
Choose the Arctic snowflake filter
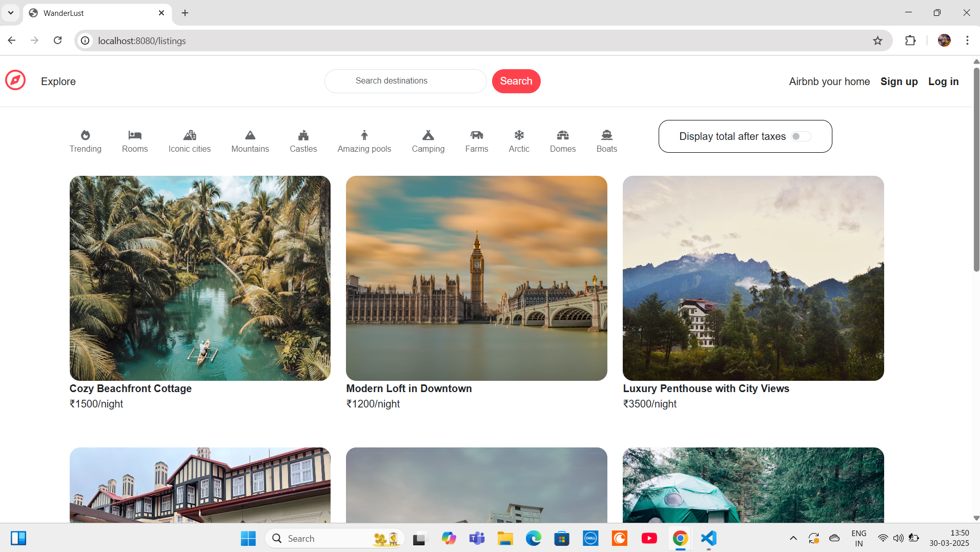coord(519,135)
